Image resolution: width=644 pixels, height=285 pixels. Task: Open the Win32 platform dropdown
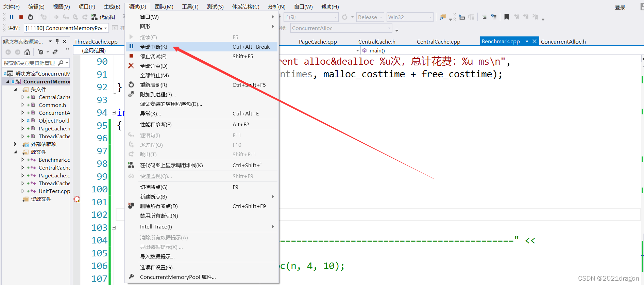pyautogui.click(x=410, y=17)
